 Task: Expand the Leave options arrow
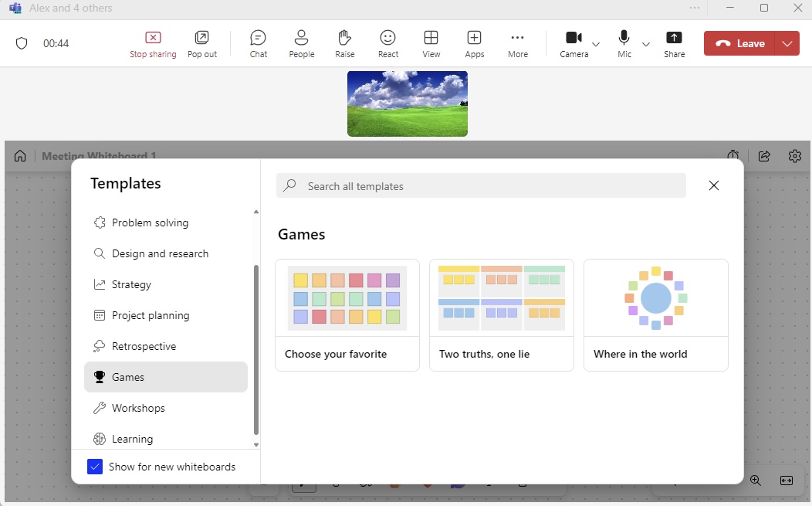tap(787, 43)
